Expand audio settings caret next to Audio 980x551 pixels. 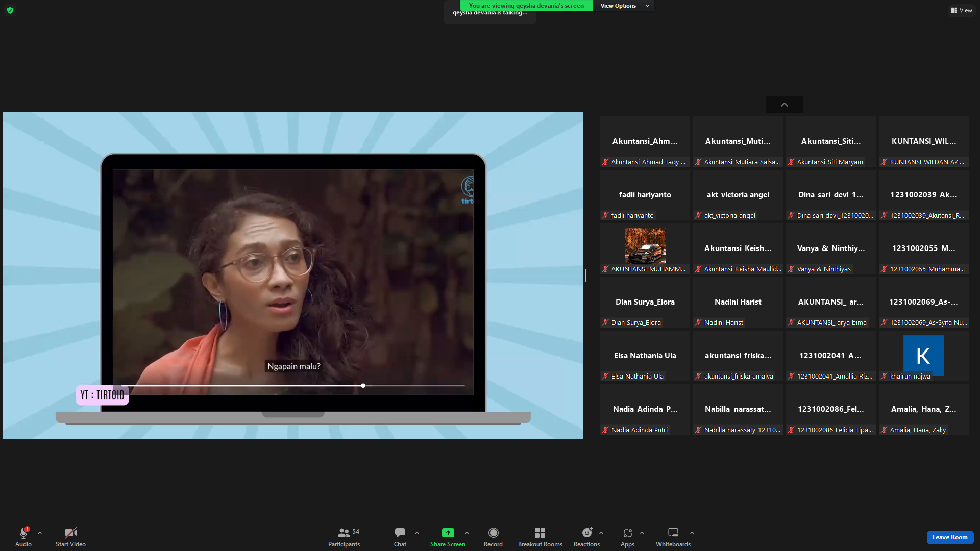pos(40,533)
